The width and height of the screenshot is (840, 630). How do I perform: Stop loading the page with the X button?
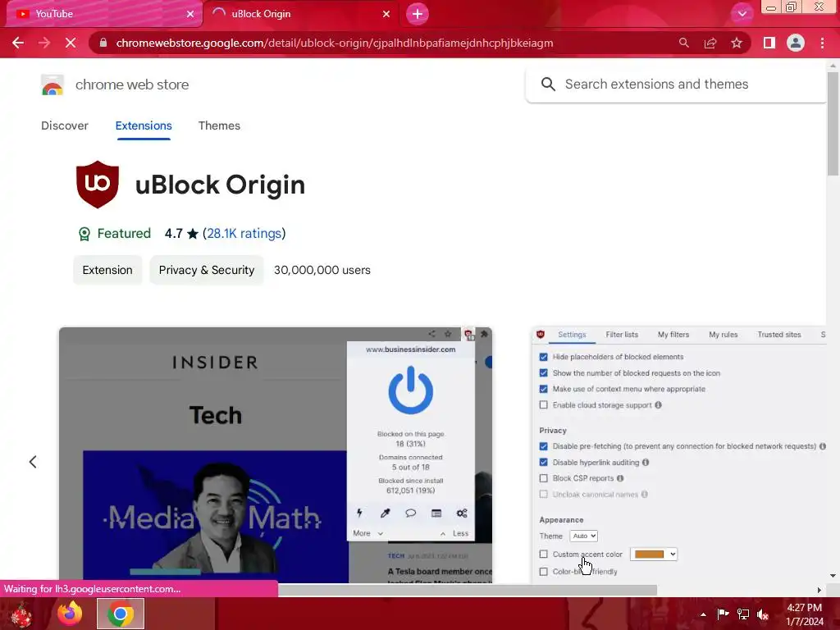click(71, 43)
